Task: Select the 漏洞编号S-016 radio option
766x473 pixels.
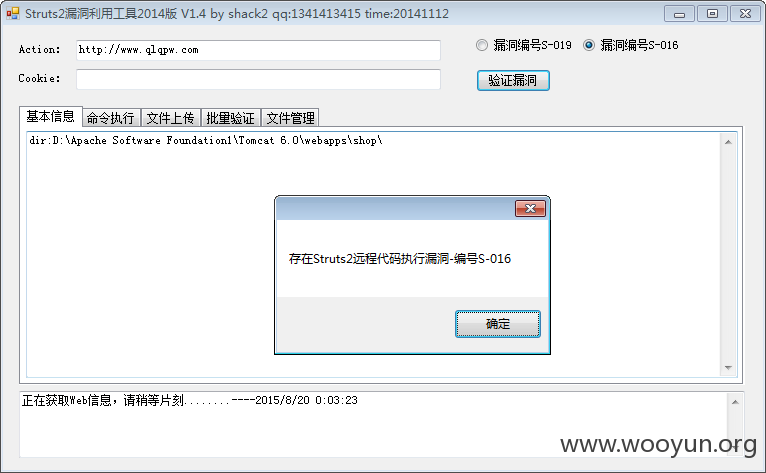Action: [631, 45]
